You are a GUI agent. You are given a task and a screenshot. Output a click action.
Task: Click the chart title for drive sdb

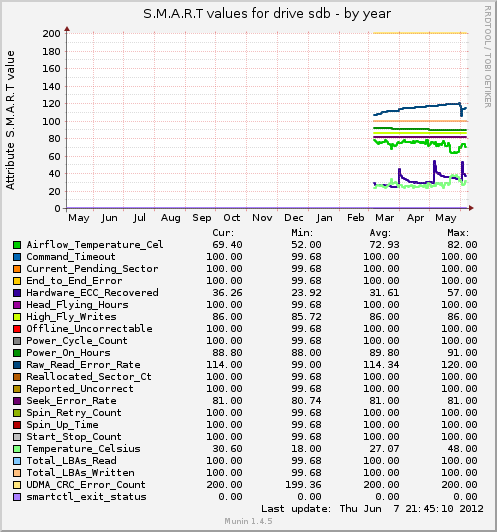[x=267, y=14]
